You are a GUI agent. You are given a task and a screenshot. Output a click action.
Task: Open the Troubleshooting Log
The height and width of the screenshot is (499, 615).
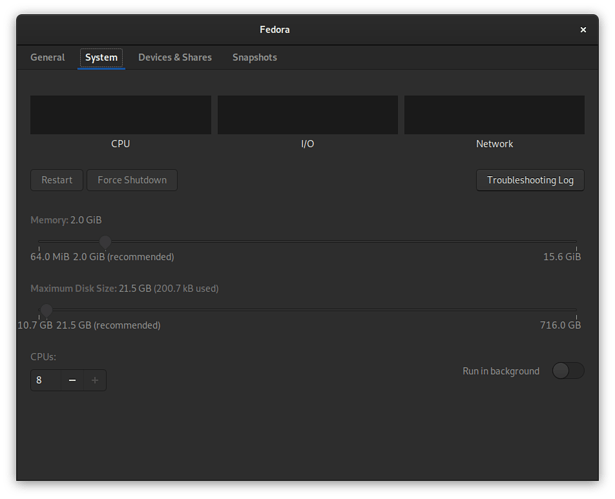(x=530, y=180)
